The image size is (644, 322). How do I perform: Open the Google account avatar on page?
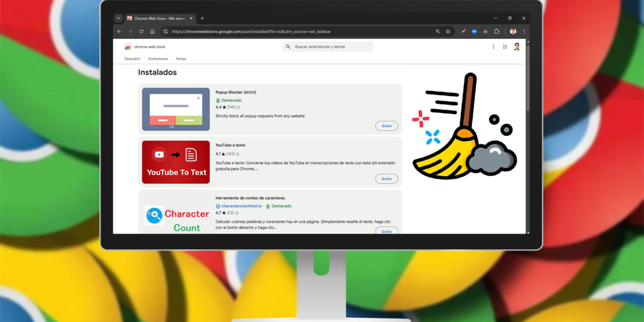(517, 47)
